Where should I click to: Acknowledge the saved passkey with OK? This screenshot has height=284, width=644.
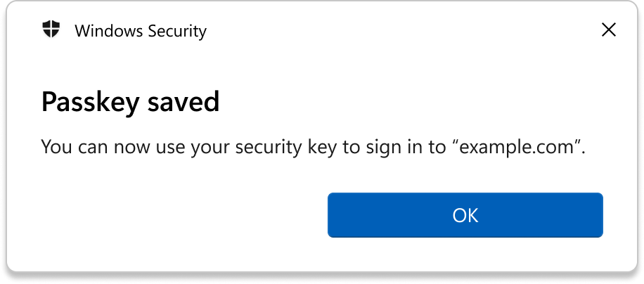[x=465, y=215]
